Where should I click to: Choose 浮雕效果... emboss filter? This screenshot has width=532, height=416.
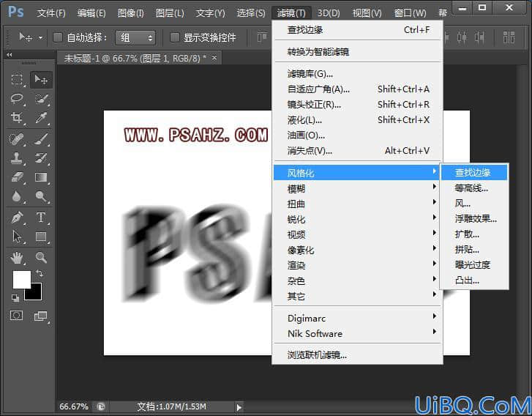[x=474, y=219]
